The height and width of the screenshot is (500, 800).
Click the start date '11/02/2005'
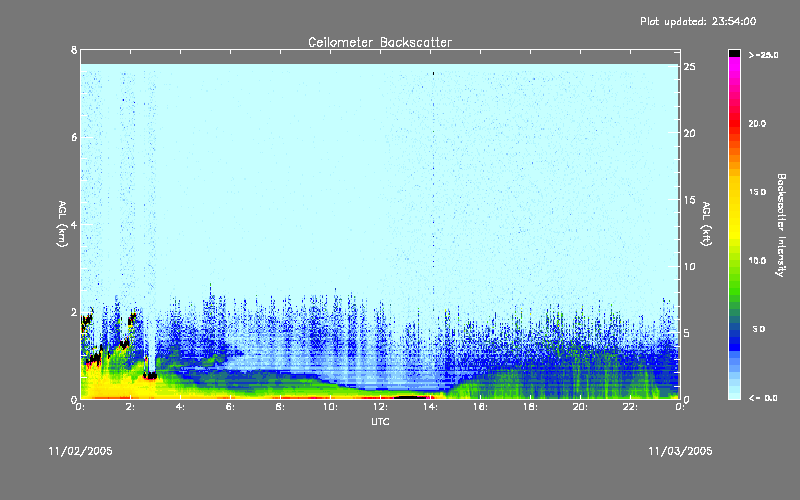(x=81, y=451)
